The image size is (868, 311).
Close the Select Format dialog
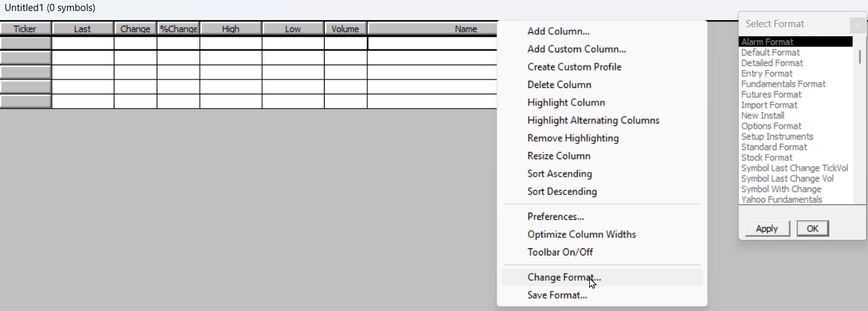click(858, 25)
